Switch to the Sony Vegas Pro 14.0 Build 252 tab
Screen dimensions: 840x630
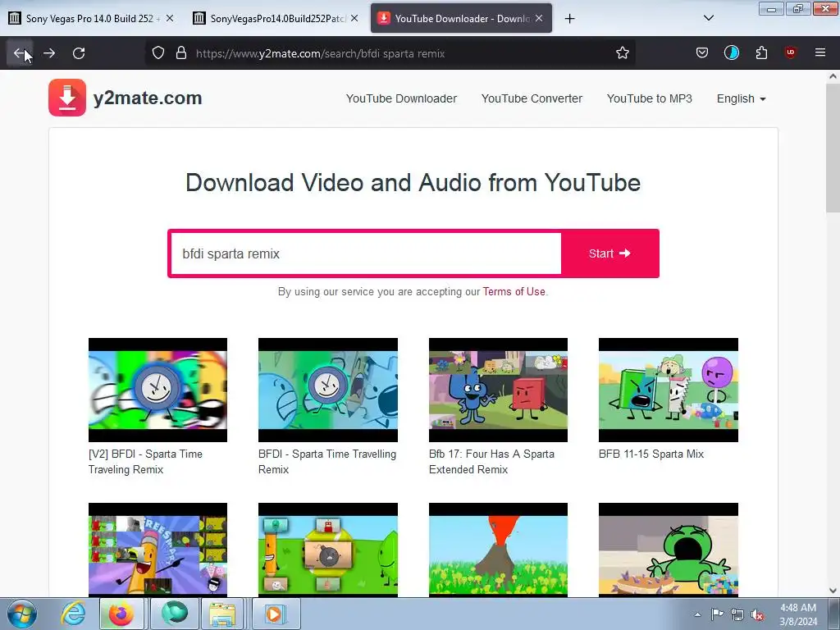click(x=90, y=19)
